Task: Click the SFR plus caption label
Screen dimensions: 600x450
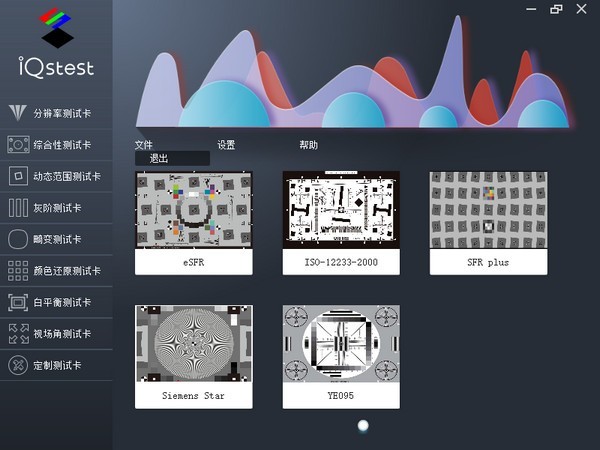Action: pyautogui.click(x=488, y=262)
